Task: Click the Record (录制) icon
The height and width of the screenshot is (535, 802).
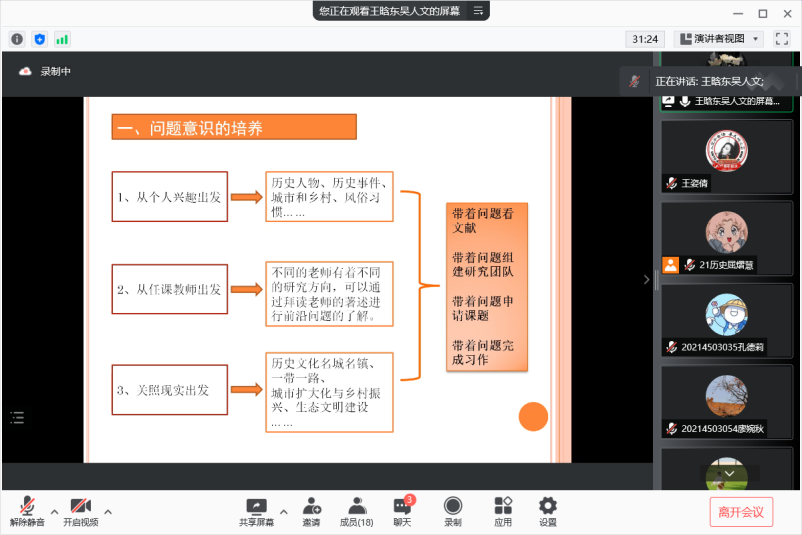Action: (453, 511)
